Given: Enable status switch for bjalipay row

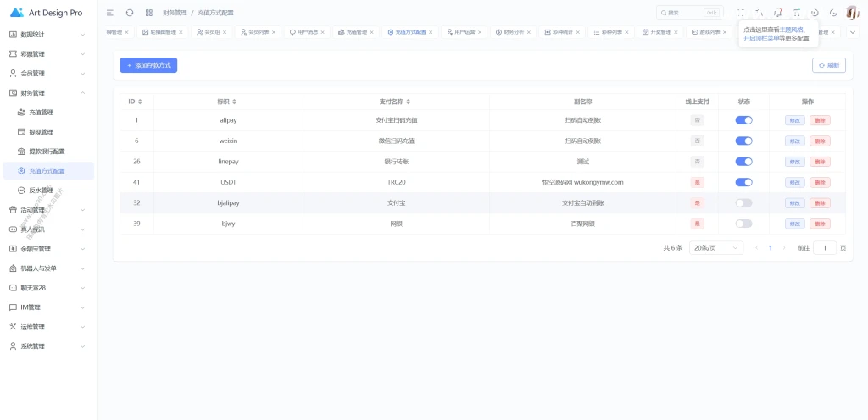Looking at the screenshot, I should point(743,203).
